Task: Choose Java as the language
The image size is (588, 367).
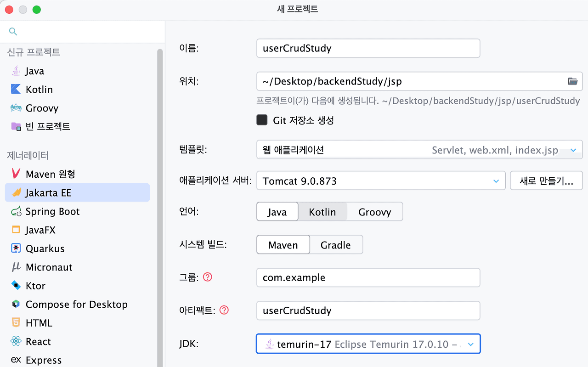Action: coord(277,212)
